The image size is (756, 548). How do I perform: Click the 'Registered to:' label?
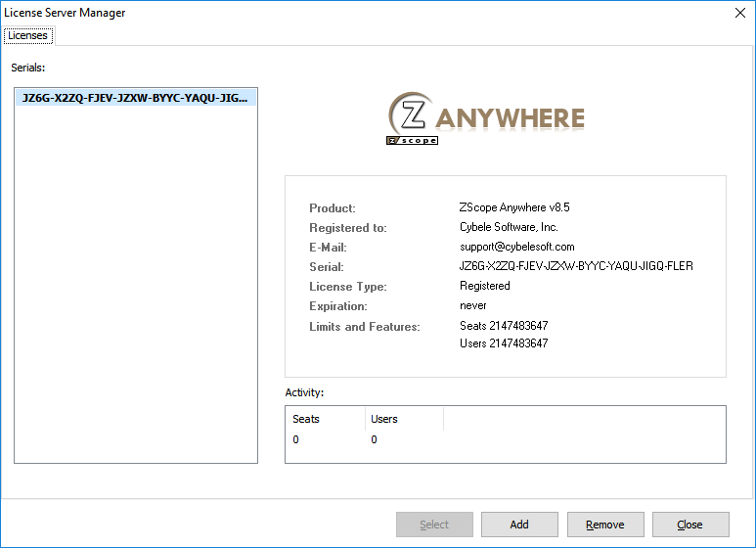click(x=348, y=228)
